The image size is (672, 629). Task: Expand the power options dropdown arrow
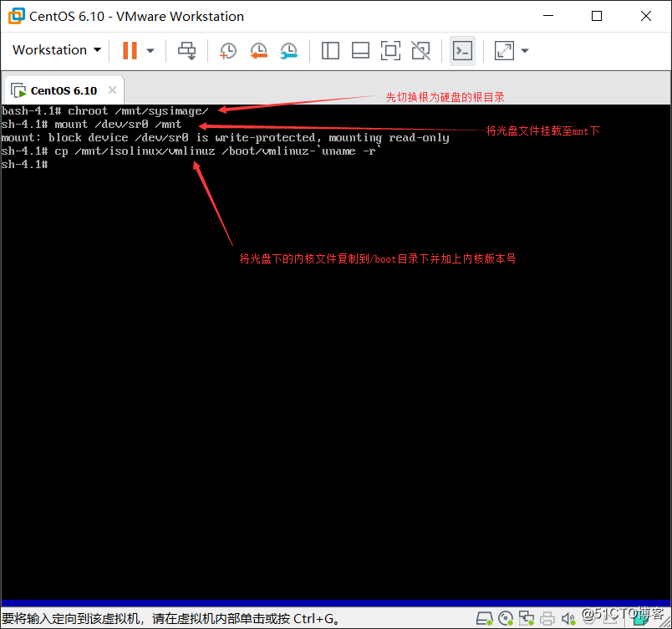tap(150, 50)
